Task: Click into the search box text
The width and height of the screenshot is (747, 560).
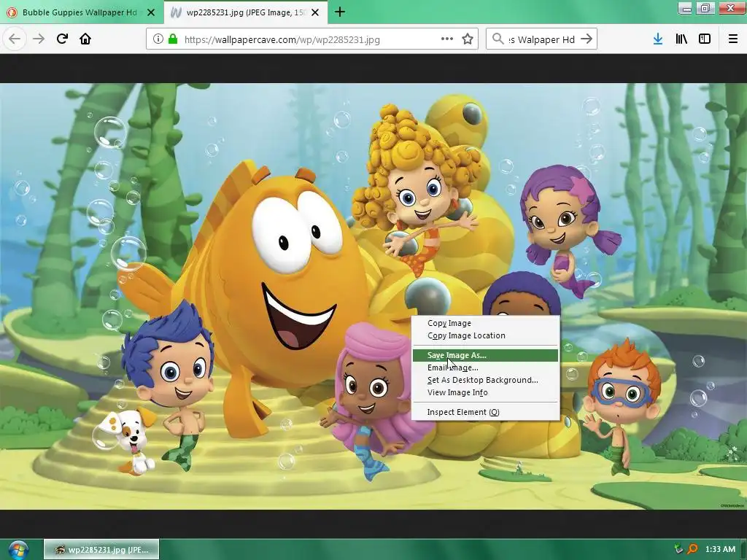Action: click(542, 39)
